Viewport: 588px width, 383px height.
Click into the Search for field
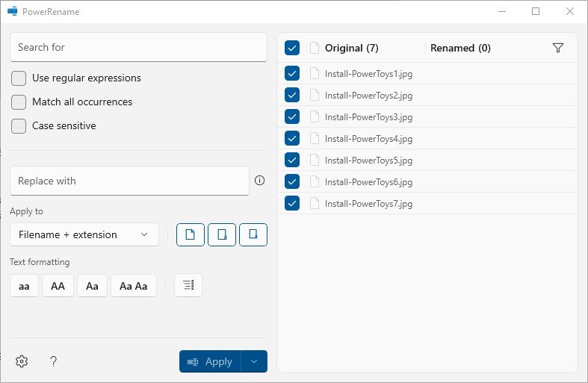pos(138,47)
